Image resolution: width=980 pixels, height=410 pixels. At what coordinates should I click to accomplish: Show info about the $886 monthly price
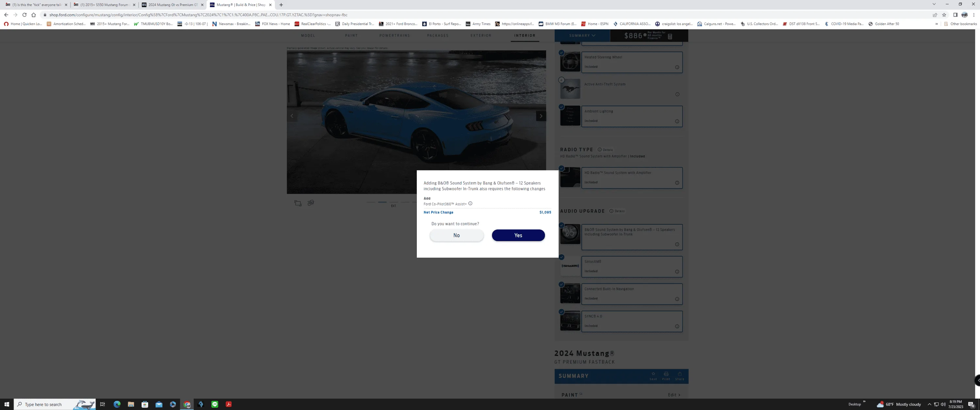tap(645, 35)
